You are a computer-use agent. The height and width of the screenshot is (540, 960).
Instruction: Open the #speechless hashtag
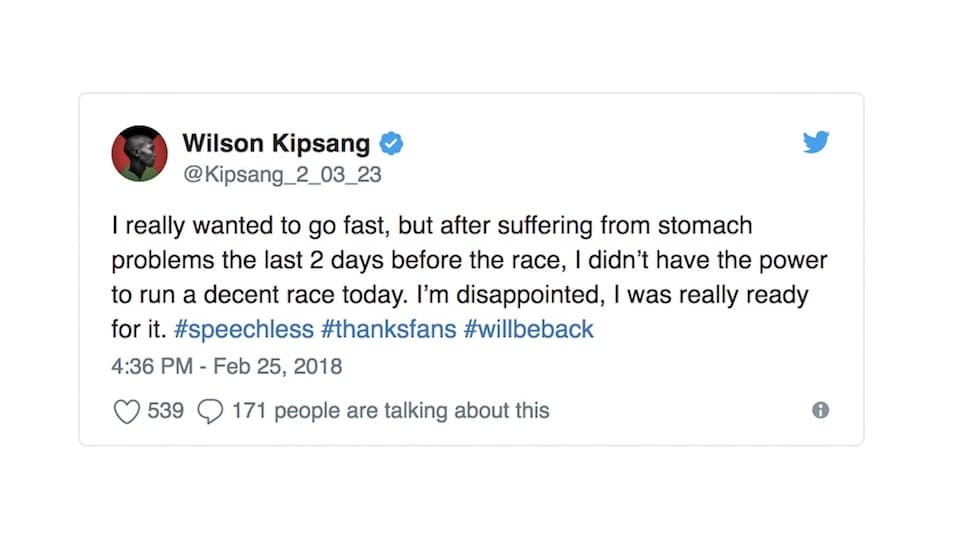244,329
